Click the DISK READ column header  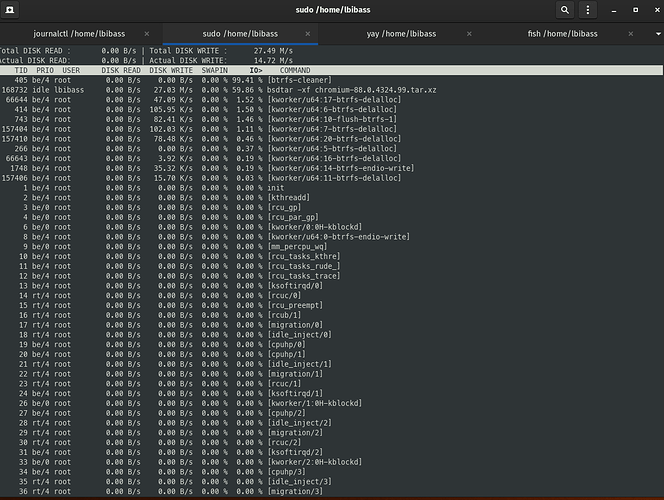121,70
